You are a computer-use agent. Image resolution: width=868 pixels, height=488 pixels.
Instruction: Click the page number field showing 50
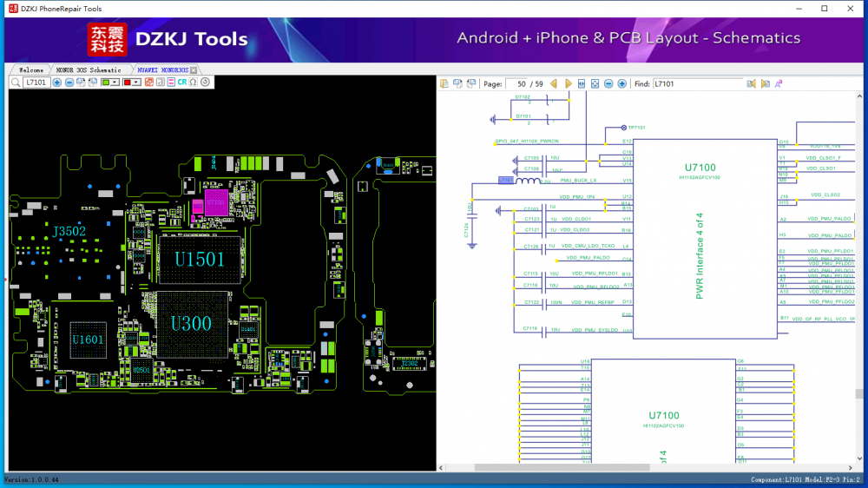tap(517, 84)
